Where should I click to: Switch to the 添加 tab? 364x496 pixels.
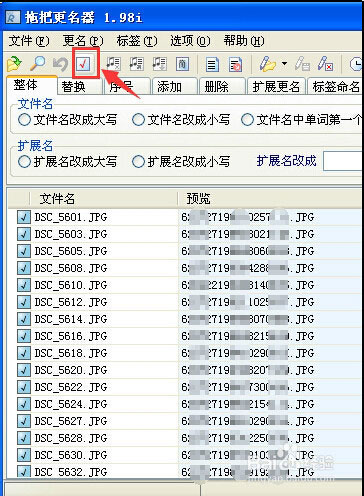[174, 87]
